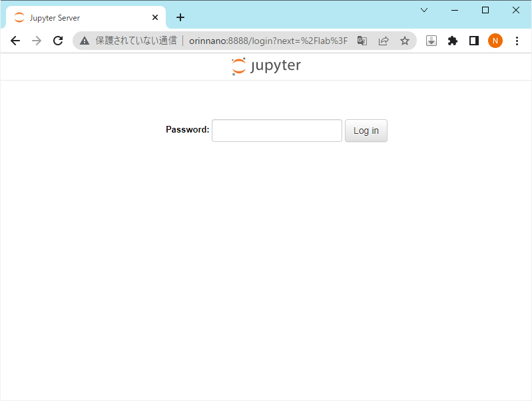Open the orange N profile avatar
Image resolution: width=532 pixels, height=401 pixels.
(495, 41)
